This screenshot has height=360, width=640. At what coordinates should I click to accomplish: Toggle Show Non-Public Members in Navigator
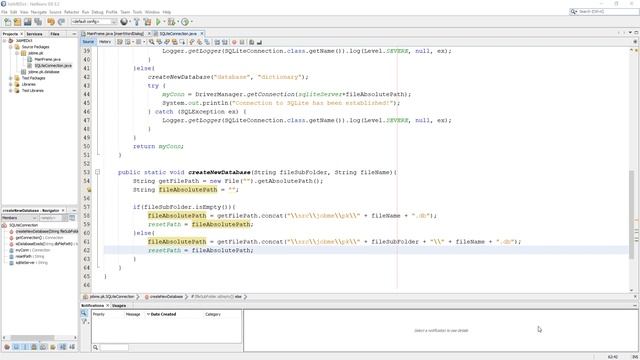(33, 347)
